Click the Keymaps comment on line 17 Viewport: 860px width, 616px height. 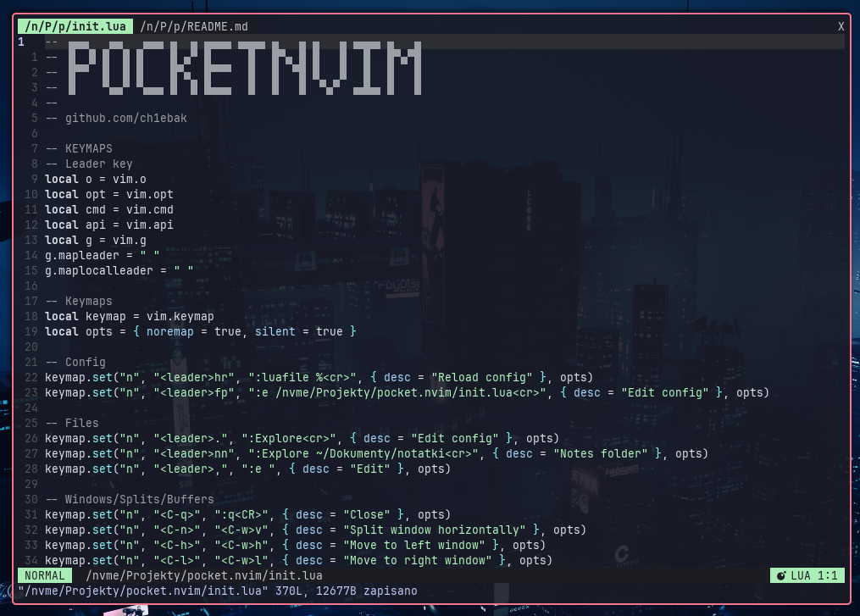coord(79,301)
